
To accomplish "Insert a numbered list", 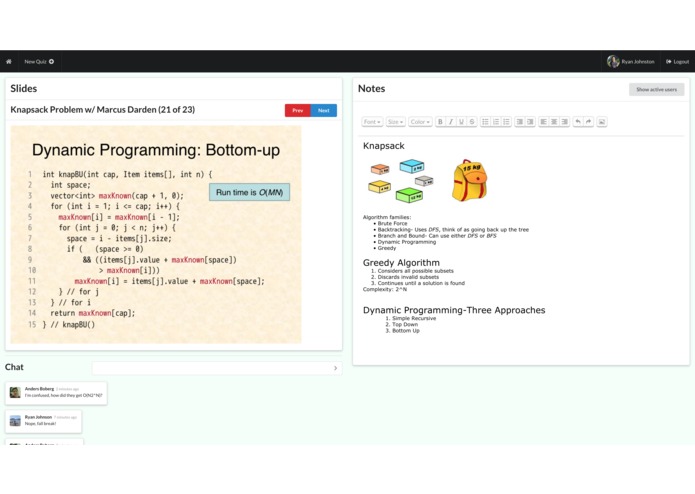I will coord(496,122).
